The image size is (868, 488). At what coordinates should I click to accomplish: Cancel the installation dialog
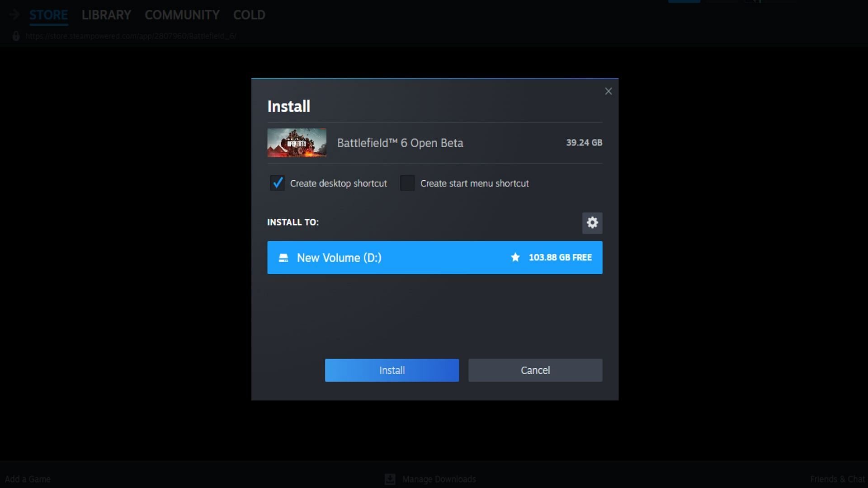point(535,370)
